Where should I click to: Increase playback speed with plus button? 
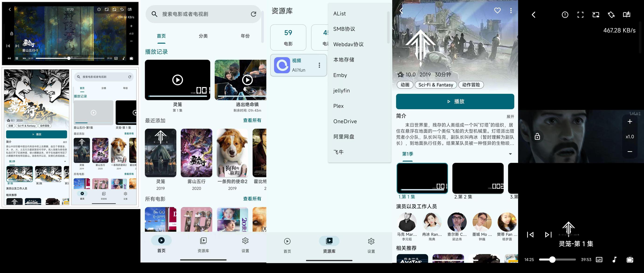tap(630, 122)
